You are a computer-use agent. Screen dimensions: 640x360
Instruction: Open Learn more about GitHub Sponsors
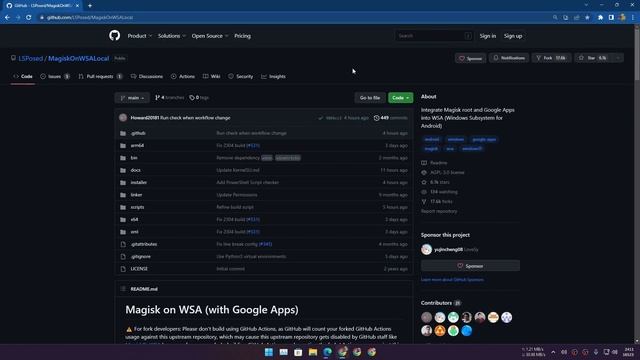click(x=452, y=280)
